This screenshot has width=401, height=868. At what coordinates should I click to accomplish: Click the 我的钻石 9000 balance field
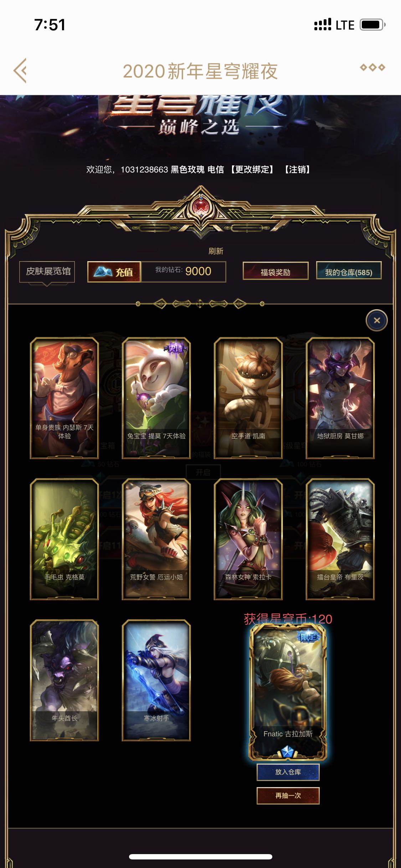tap(184, 272)
